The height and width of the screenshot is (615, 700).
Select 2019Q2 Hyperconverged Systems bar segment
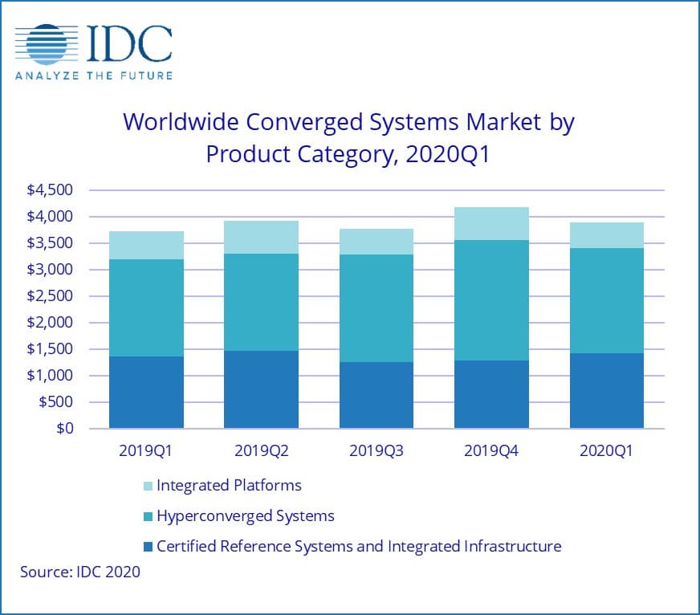click(261, 303)
